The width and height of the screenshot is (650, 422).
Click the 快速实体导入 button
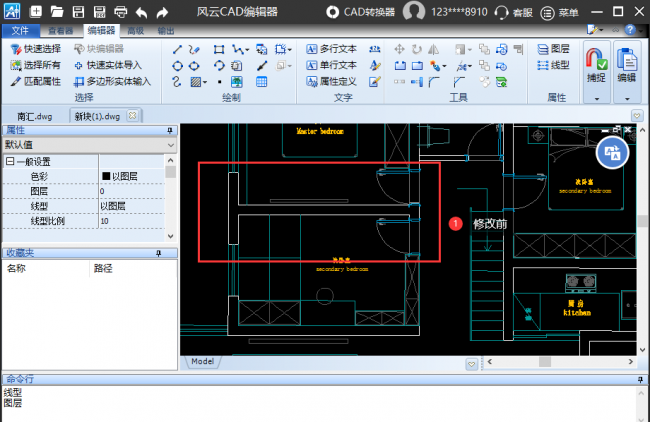pos(108,65)
